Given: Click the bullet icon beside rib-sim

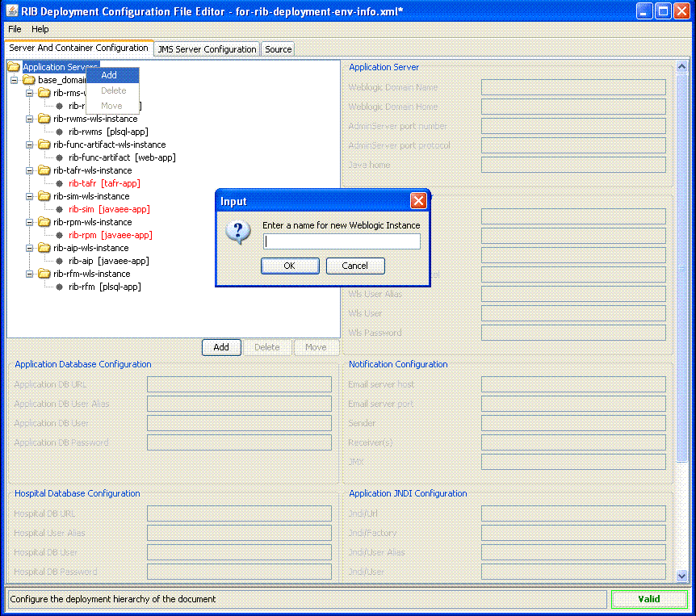Looking at the screenshot, I should (60, 209).
